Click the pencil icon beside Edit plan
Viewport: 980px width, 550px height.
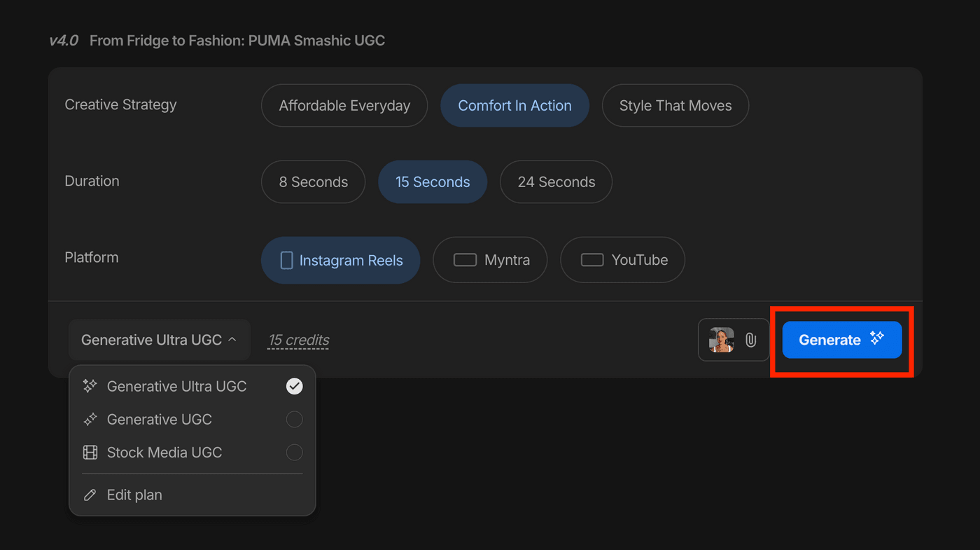[90, 495]
